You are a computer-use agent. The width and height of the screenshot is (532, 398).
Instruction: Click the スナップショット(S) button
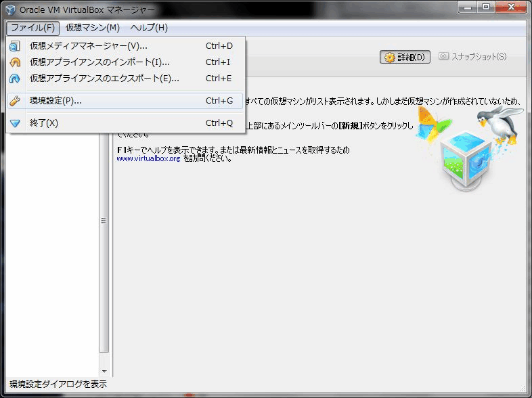[x=472, y=57]
